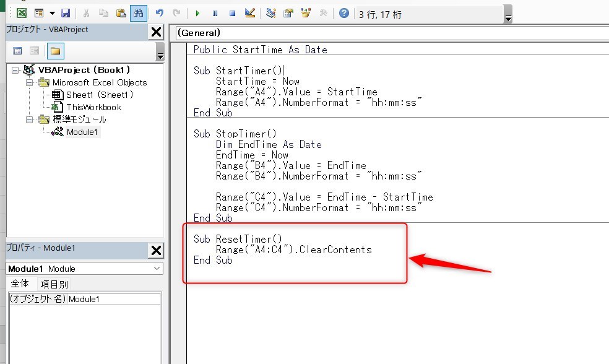Collapse the Microsoft Excel Objects folder
The image size is (609, 364).
29,83
